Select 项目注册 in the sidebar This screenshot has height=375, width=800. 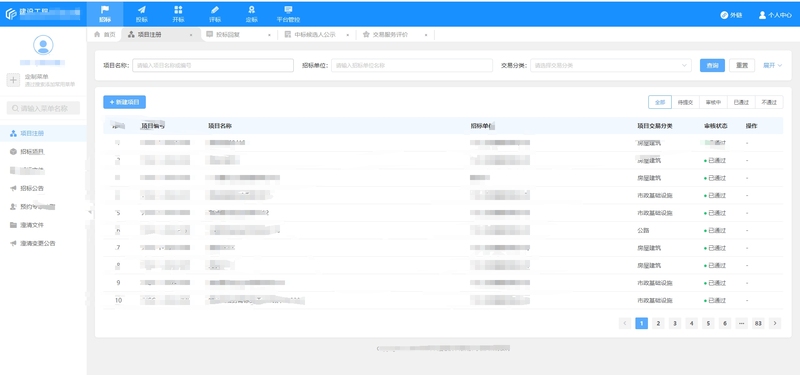(x=43, y=133)
